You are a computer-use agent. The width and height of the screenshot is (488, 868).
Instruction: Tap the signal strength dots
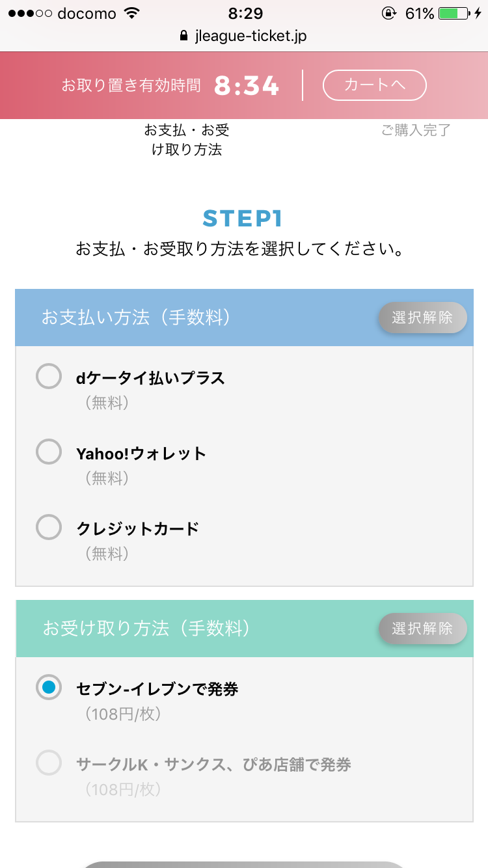click(x=29, y=14)
